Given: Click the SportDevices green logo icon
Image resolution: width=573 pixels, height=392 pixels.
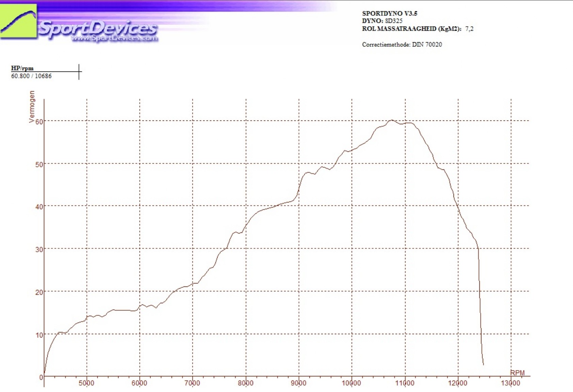Looking at the screenshot, I should coord(18,21).
